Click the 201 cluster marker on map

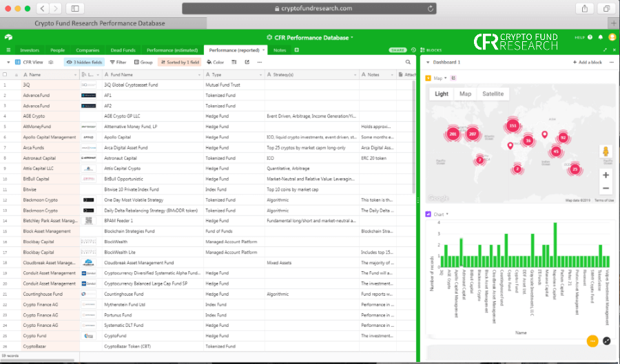coord(453,134)
